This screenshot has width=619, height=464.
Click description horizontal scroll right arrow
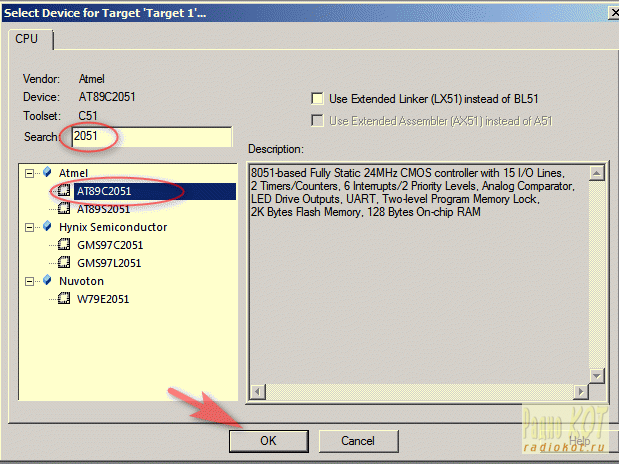click(x=581, y=392)
